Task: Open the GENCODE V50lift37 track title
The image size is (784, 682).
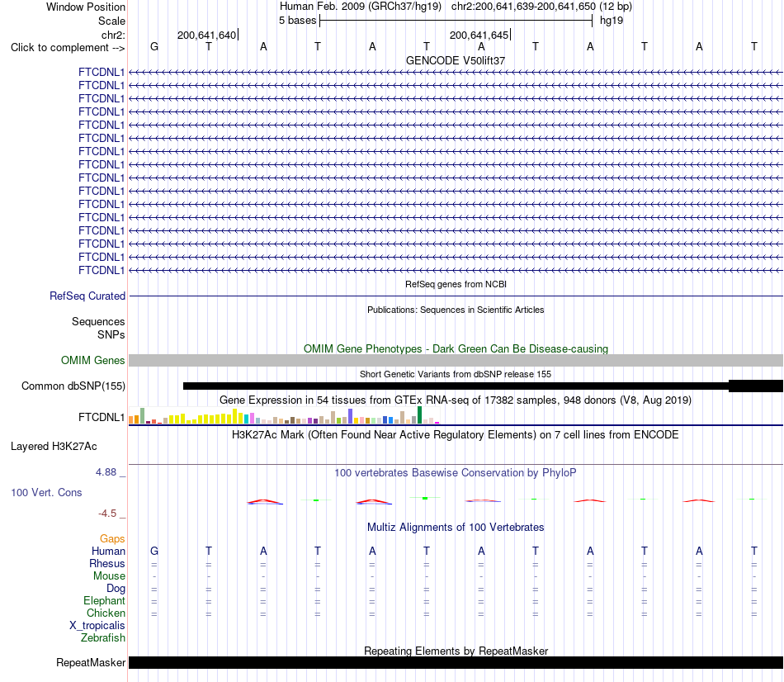Action: pos(456,60)
